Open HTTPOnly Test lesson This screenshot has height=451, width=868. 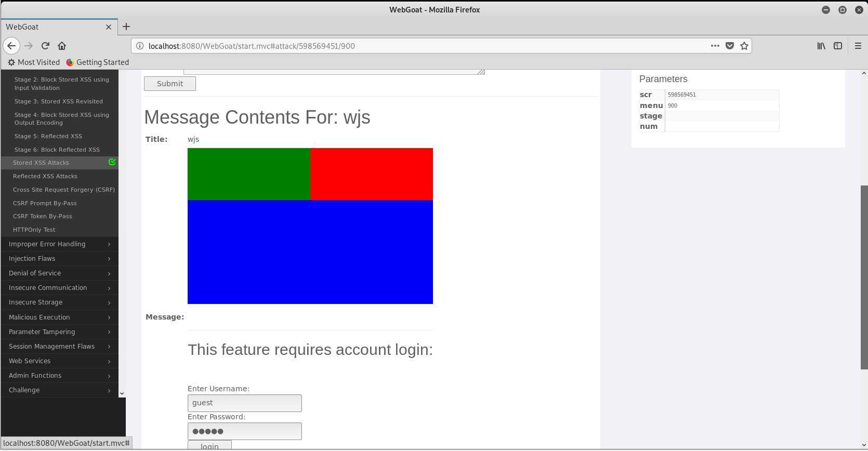[x=34, y=230]
